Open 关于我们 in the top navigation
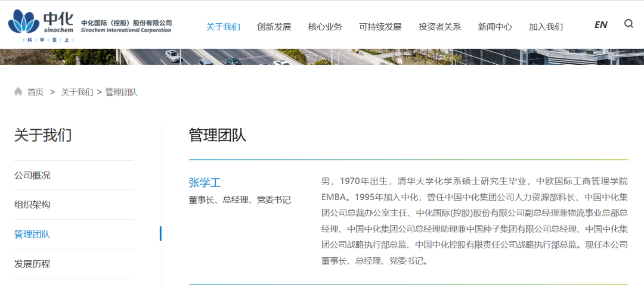The image size is (644, 287). click(223, 27)
